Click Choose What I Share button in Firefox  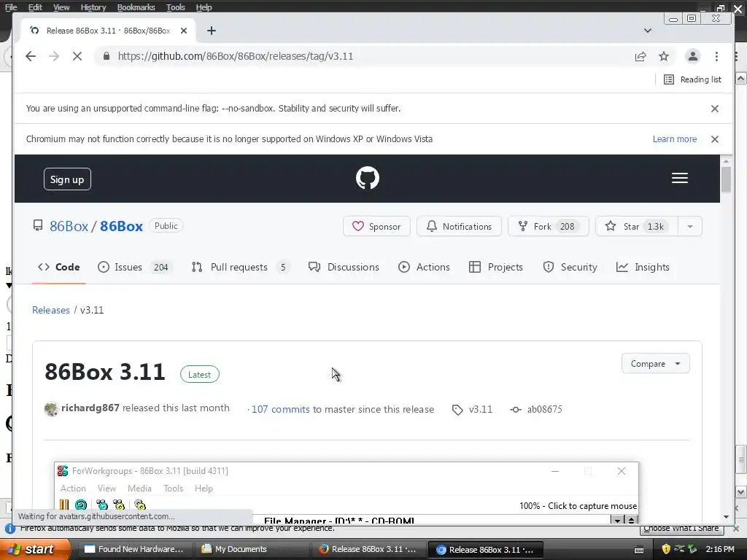click(681, 528)
